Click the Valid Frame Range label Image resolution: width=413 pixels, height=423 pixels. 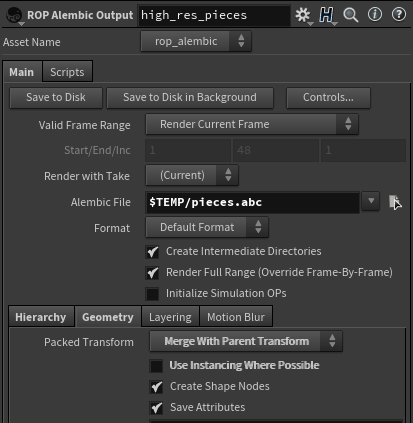85,125
